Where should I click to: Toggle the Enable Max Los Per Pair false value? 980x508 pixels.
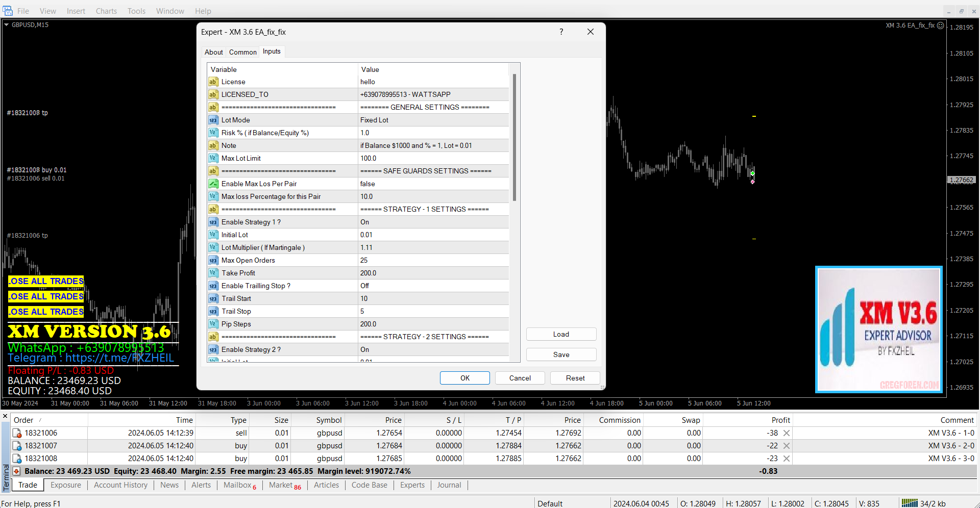pos(433,184)
